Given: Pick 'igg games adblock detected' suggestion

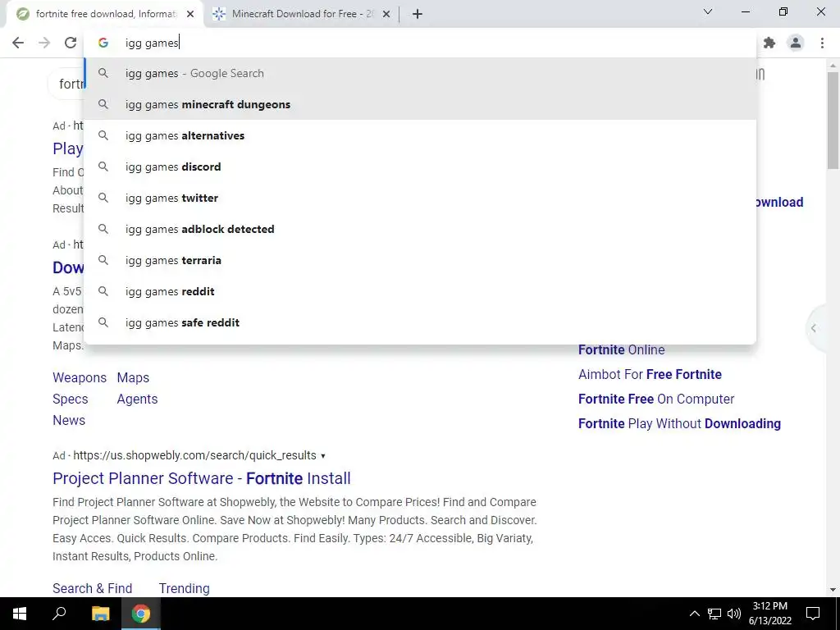Looking at the screenshot, I should click(421, 229).
